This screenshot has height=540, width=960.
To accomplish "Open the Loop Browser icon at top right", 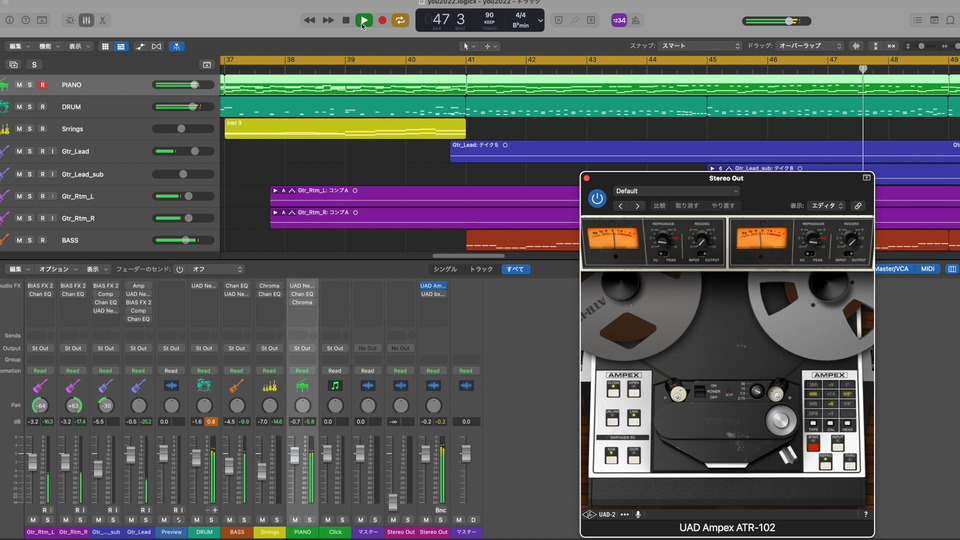I will [x=950, y=20].
